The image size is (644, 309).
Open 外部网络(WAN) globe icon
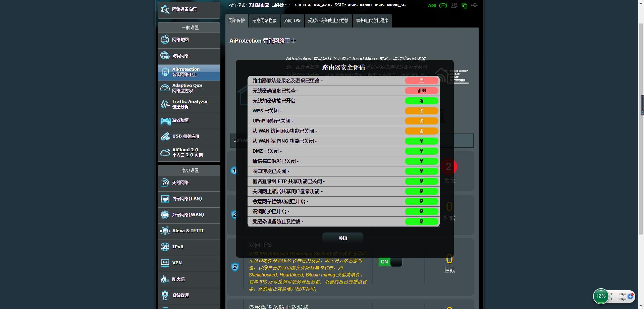pos(165,215)
